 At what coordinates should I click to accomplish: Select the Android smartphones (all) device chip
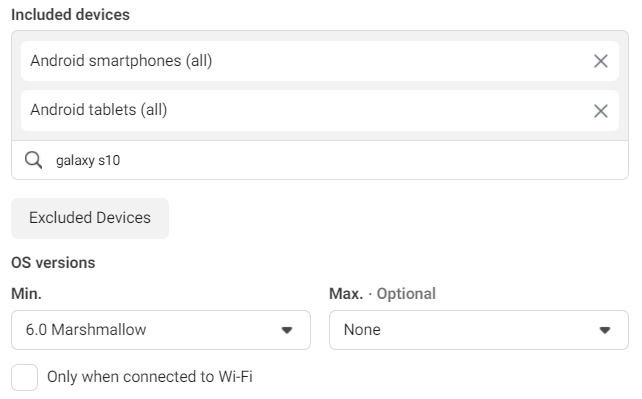(320, 61)
